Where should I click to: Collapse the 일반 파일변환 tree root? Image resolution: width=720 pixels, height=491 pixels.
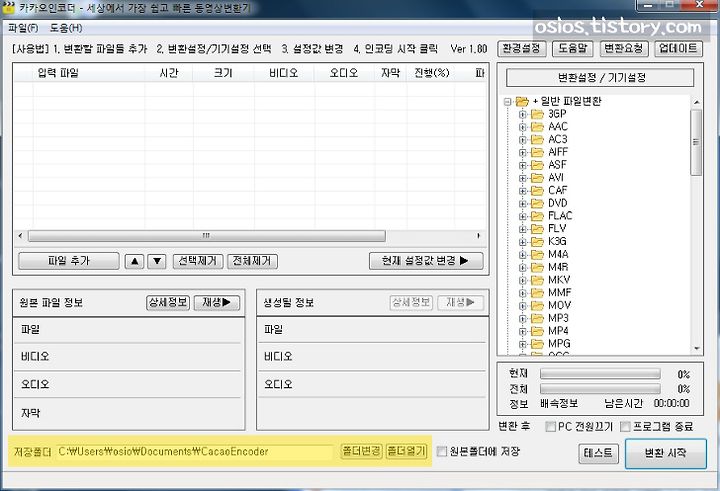click(507, 102)
